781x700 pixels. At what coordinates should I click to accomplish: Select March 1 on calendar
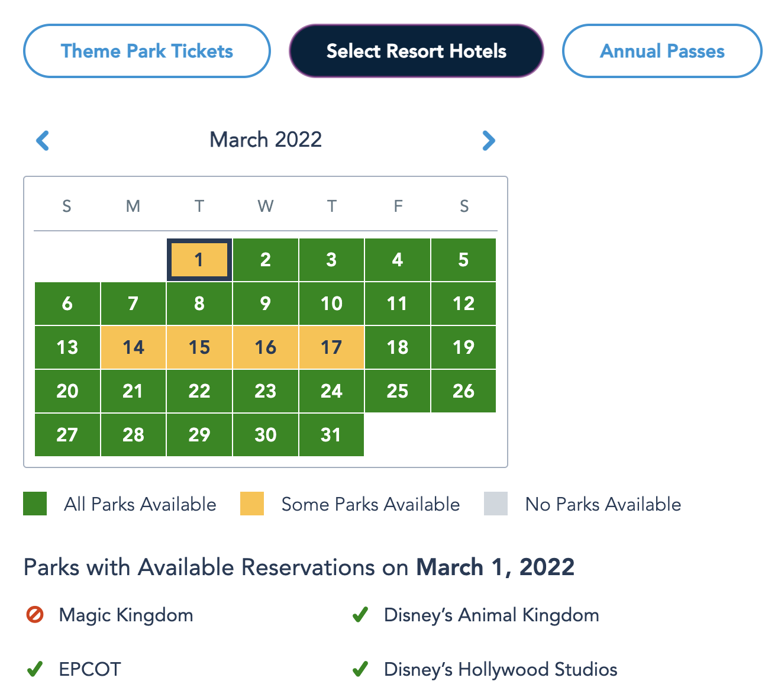199,260
